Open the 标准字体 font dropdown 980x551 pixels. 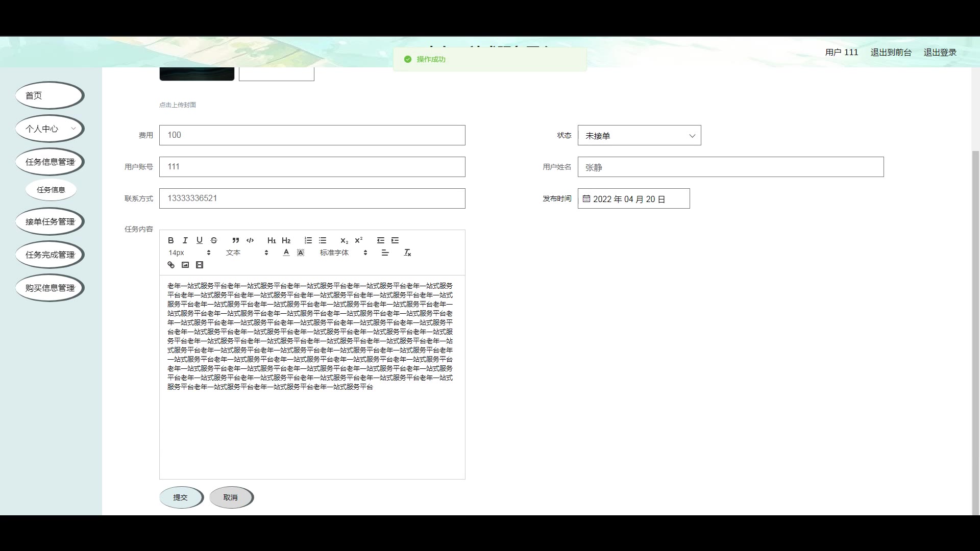tap(344, 253)
